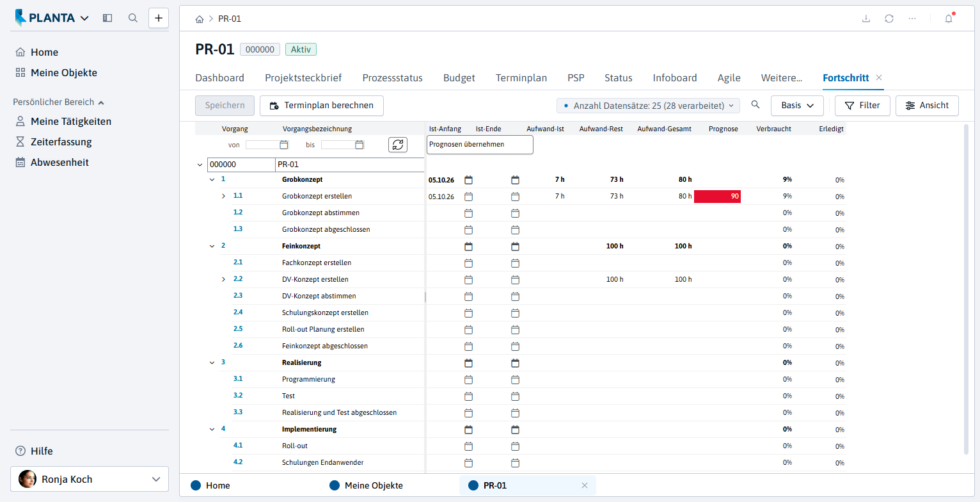Open the three-dots more options menu
Screen dimensions: 980x502
click(912, 19)
